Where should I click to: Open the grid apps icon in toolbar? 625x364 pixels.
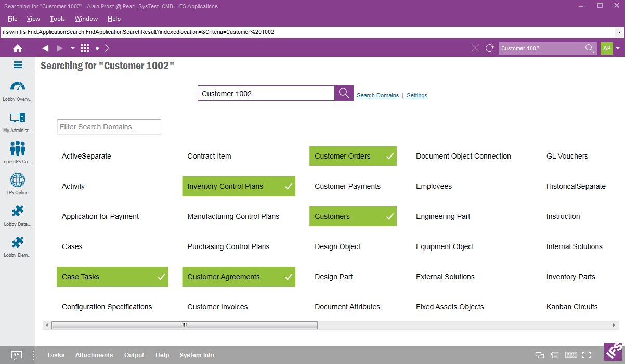click(x=85, y=48)
